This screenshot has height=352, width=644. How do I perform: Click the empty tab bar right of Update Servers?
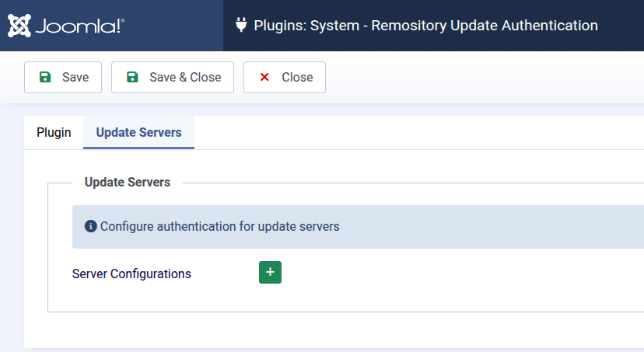point(420,133)
